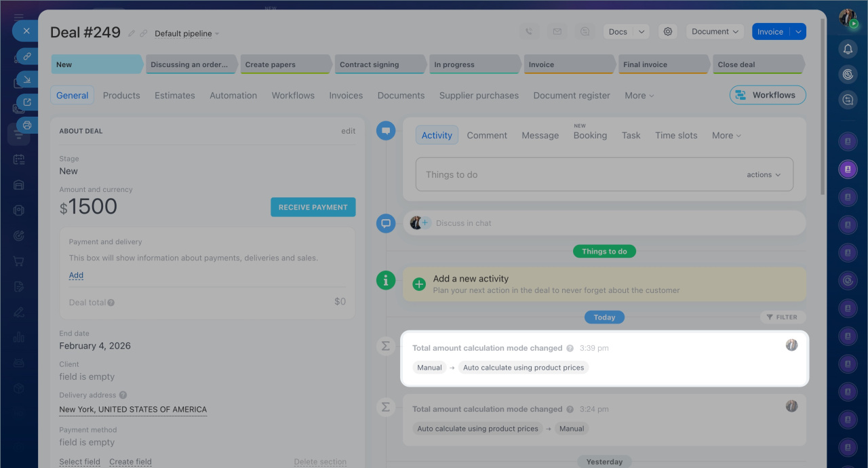
Task: Open notifications bell in right sidebar
Action: coord(848,49)
